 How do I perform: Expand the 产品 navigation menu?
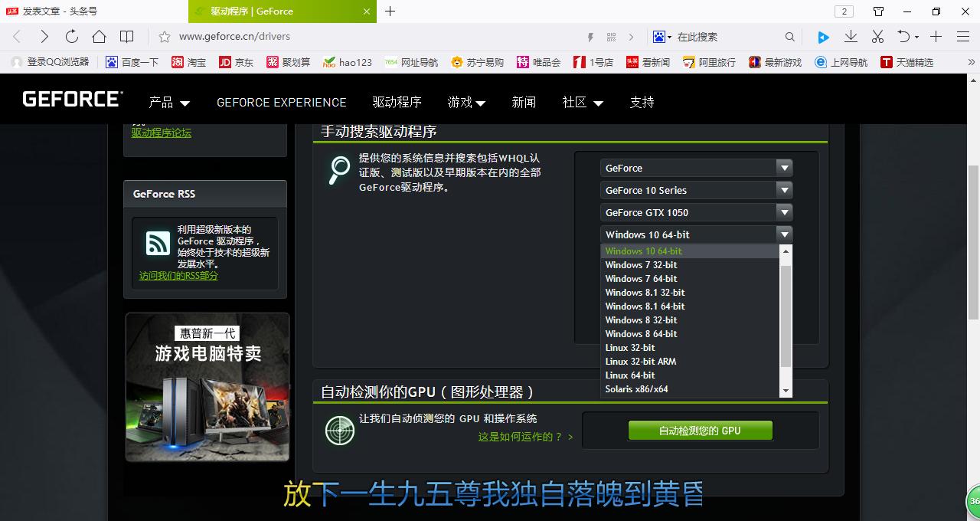[x=169, y=103]
